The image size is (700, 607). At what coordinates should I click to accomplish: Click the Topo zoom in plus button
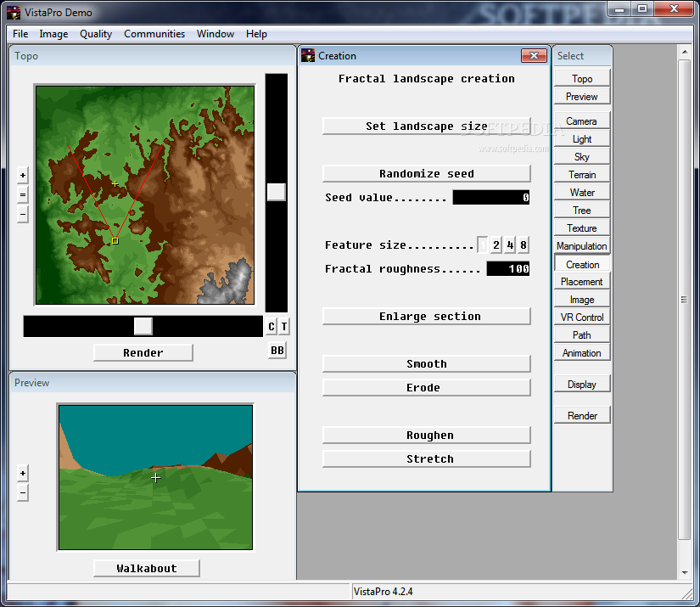[x=23, y=175]
